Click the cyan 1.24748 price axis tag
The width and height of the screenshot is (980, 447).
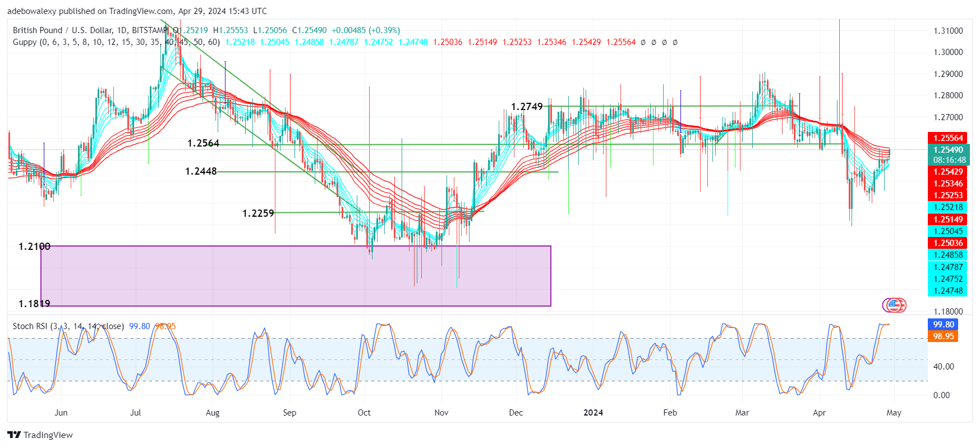click(x=948, y=291)
